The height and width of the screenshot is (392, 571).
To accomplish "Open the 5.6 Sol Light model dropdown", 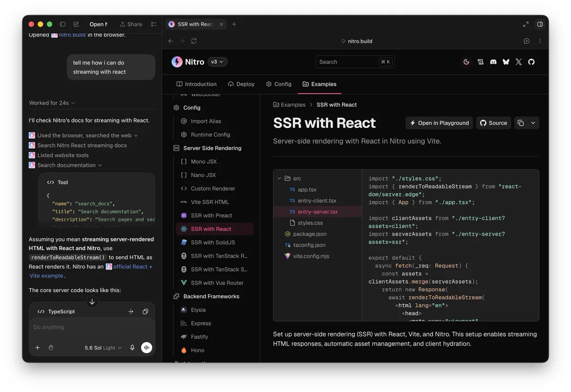I will click(x=103, y=348).
